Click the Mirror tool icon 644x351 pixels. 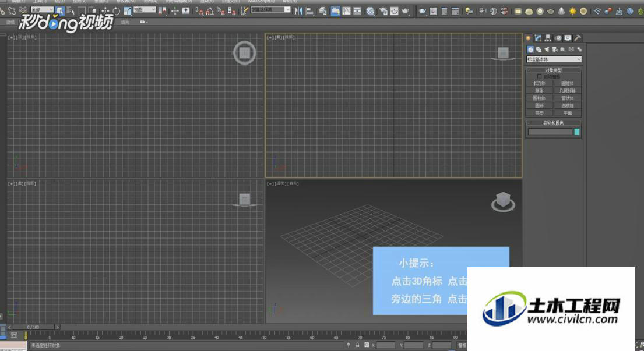coord(298,11)
